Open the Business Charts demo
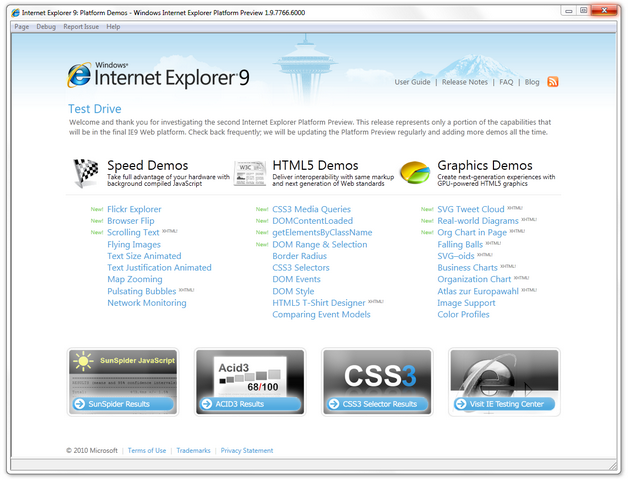 pos(467,268)
